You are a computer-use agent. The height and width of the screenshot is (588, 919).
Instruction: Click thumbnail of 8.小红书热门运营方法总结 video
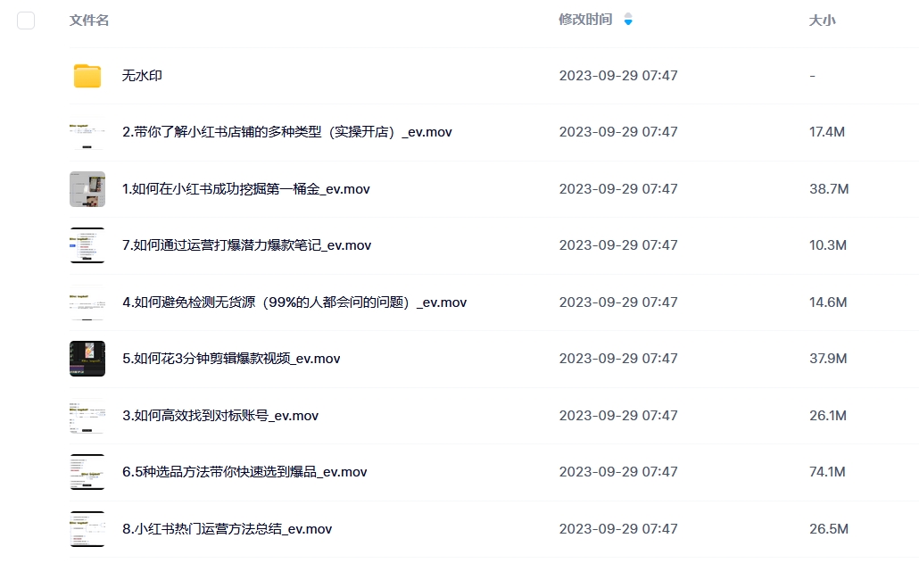point(87,529)
